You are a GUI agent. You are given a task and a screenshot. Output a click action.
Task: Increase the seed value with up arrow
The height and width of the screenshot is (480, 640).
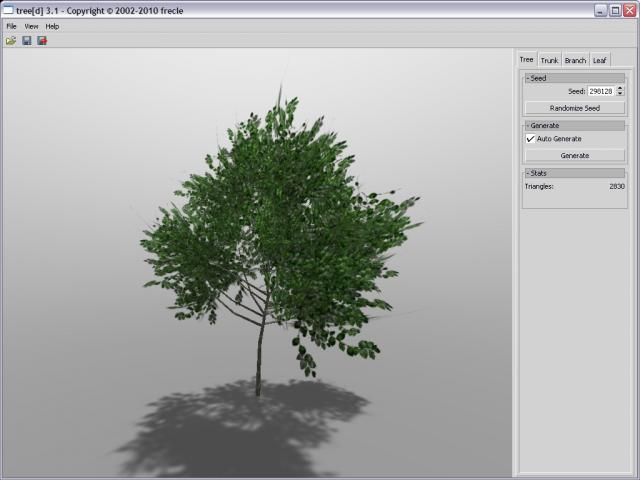click(x=620, y=88)
